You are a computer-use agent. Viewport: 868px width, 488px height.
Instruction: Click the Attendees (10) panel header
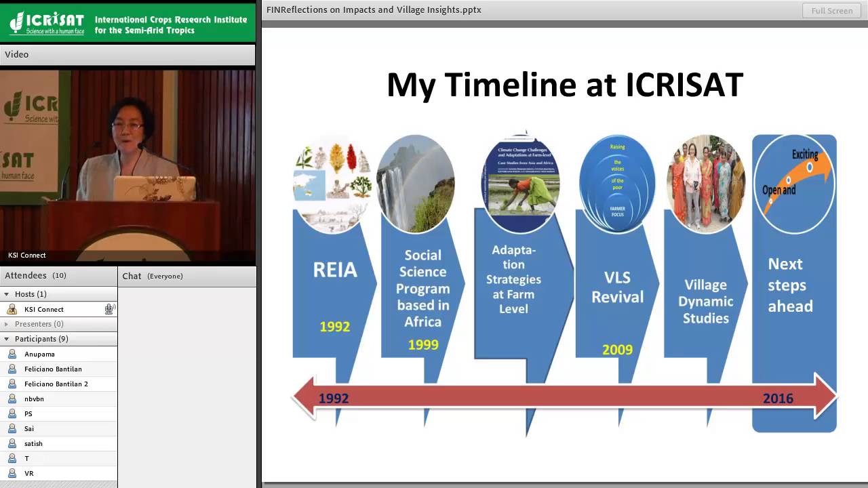tap(58, 276)
